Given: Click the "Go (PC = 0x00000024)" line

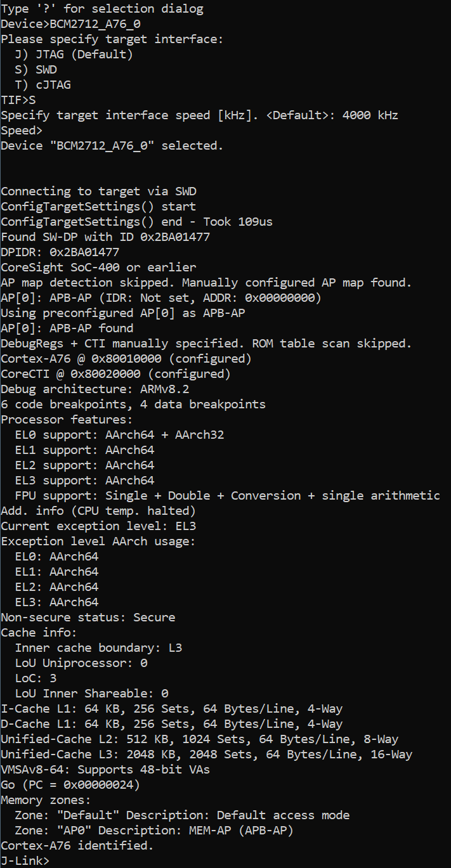Looking at the screenshot, I should click(x=70, y=785).
